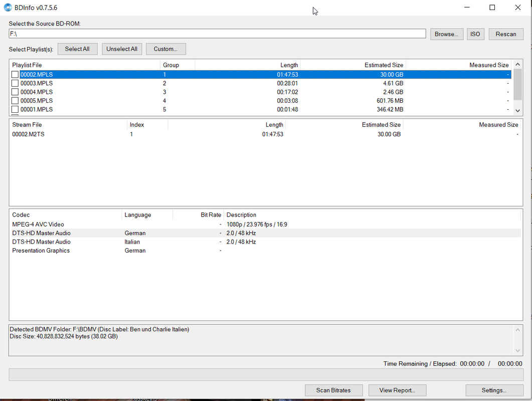Click the playlist list scrollbar thumb
The image size is (532, 401).
(517, 85)
